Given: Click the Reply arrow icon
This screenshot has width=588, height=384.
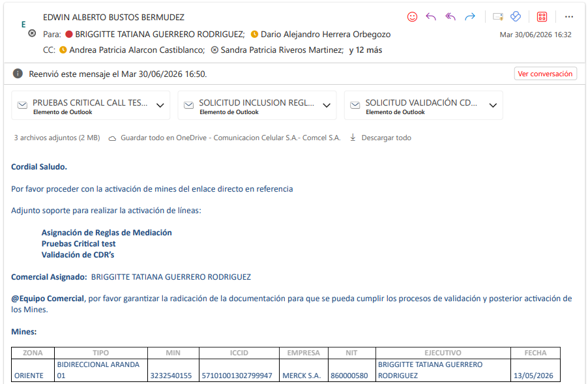Looking at the screenshot, I should tap(431, 17).
